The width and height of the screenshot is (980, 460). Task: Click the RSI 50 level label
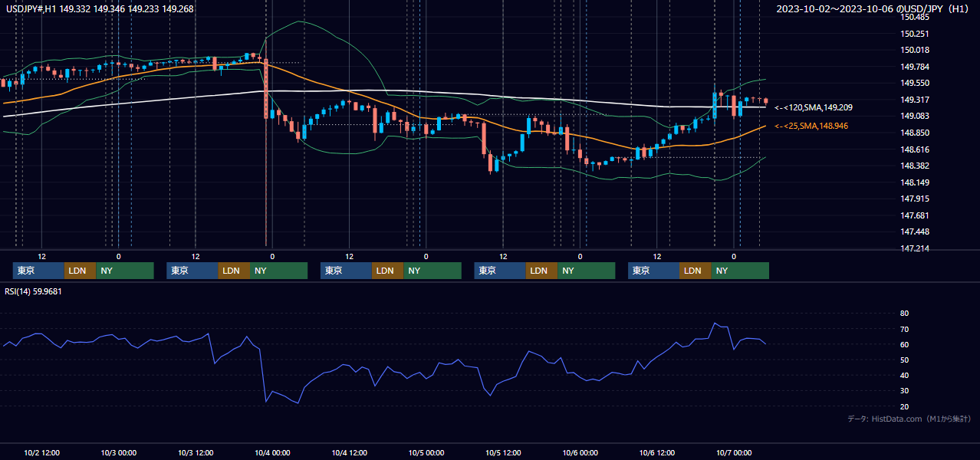[x=904, y=360]
